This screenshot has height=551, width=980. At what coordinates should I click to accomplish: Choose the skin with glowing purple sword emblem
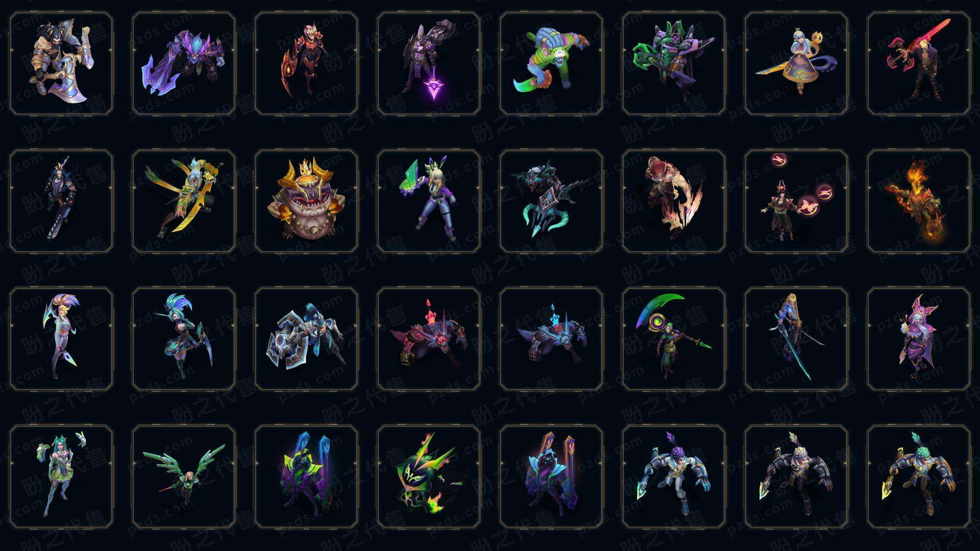[x=429, y=63]
